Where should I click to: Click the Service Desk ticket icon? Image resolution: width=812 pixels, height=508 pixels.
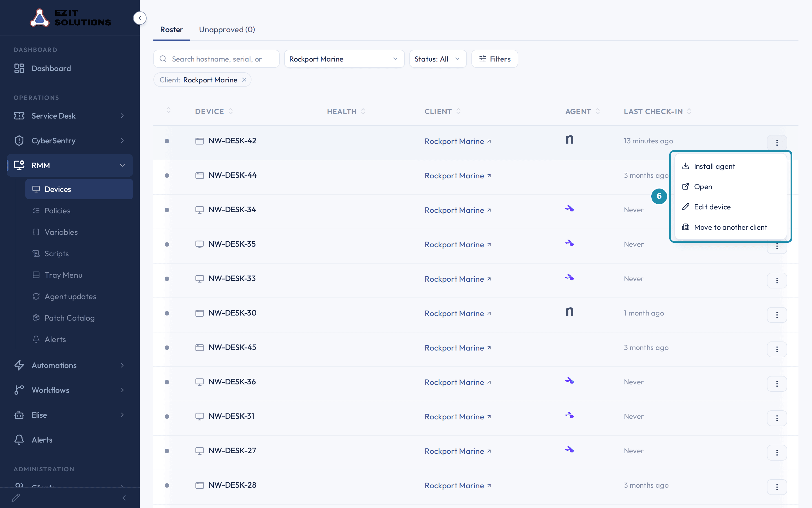tap(19, 116)
